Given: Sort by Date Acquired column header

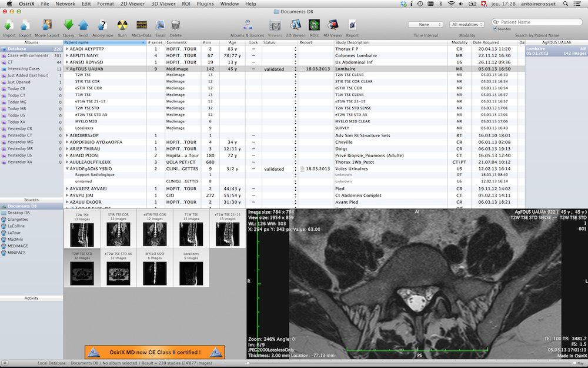Looking at the screenshot, I should [495, 42].
